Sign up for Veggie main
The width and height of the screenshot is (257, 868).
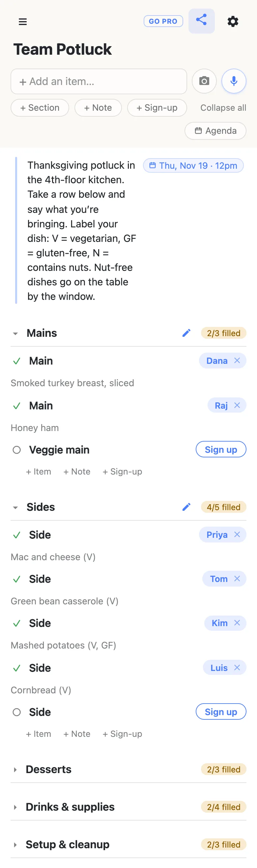[221, 449]
